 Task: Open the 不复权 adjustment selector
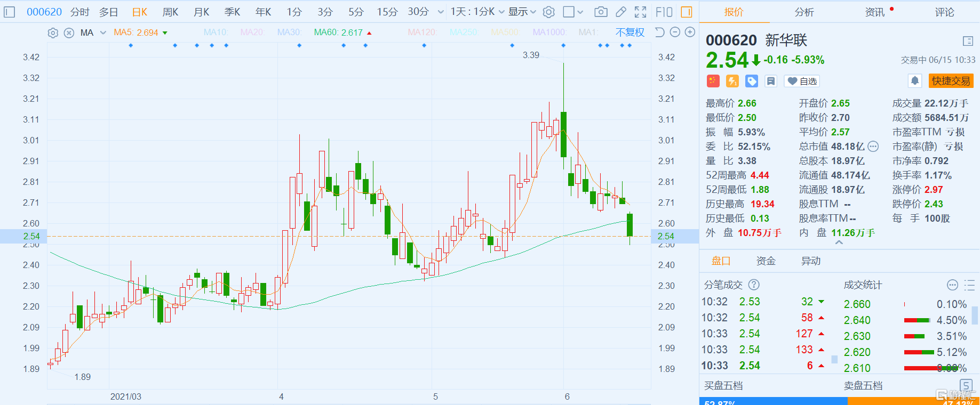tap(630, 33)
